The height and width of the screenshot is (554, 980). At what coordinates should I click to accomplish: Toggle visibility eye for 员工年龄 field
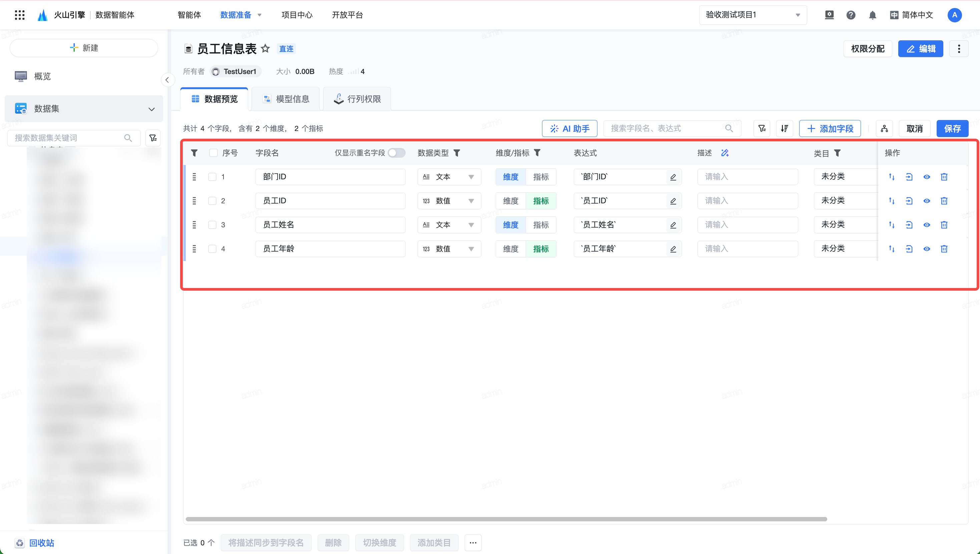pos(926,249)
